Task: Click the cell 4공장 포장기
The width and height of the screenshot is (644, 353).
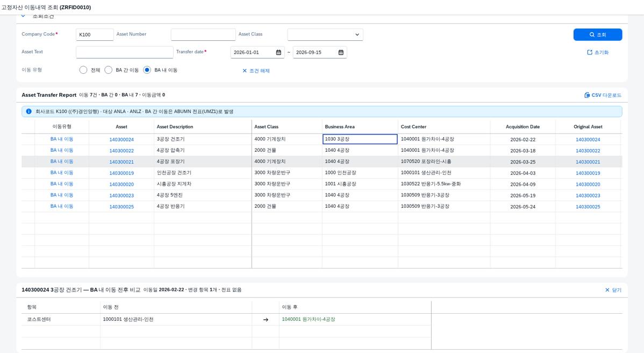Action: (x=203, y=161)
